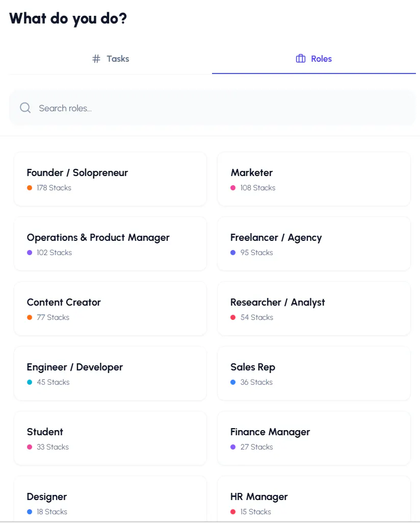Select the Roles tab
This screenshot has width=420, height=523.
[314, 59]
